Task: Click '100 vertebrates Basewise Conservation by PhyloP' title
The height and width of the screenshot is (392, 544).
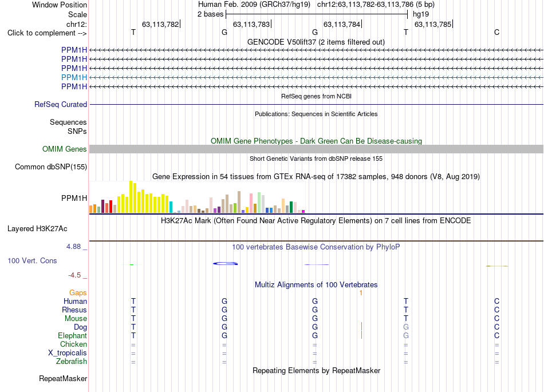Action: click(x=316, y=247)
